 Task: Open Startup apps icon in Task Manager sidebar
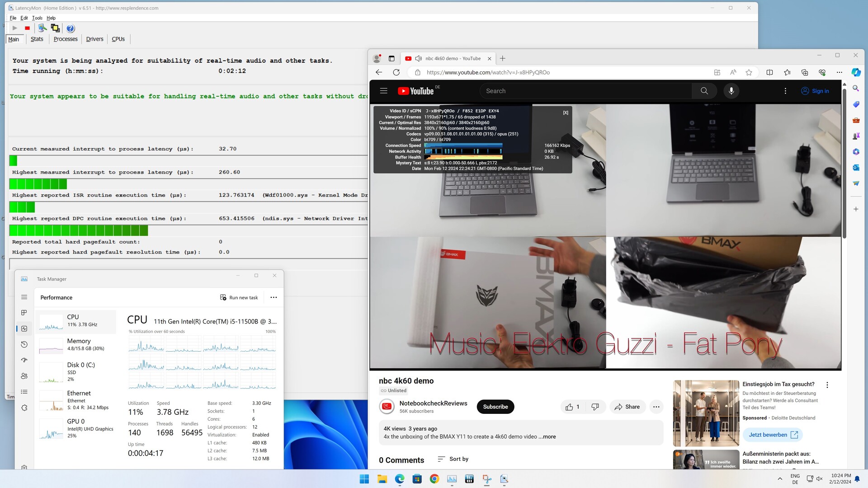tap(24, 360)
